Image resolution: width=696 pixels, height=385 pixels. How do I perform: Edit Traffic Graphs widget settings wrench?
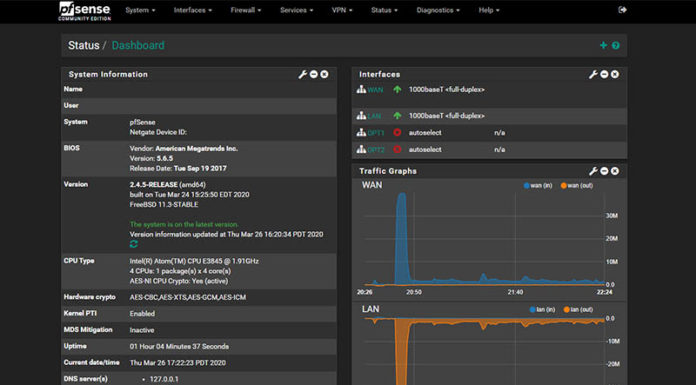pos(593,171)
